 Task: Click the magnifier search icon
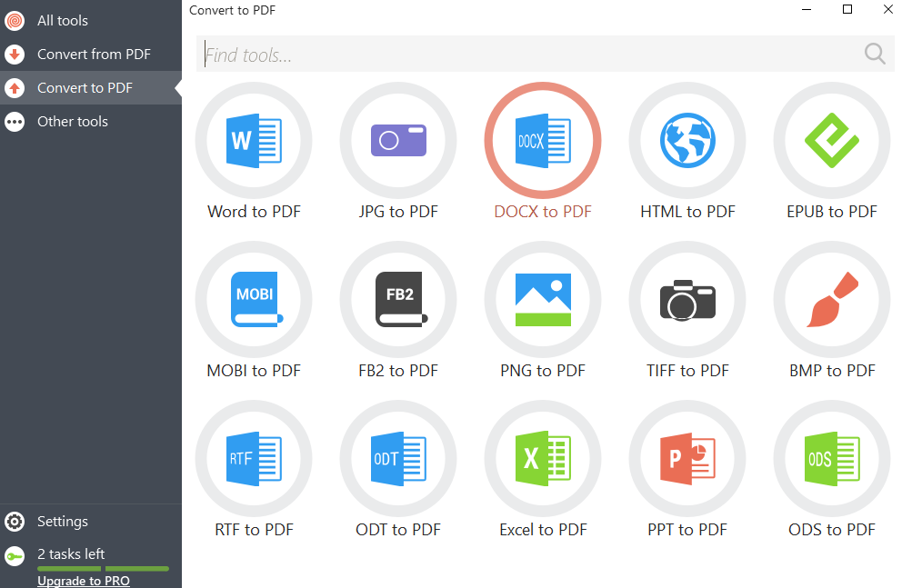click(x=875, y=54)
